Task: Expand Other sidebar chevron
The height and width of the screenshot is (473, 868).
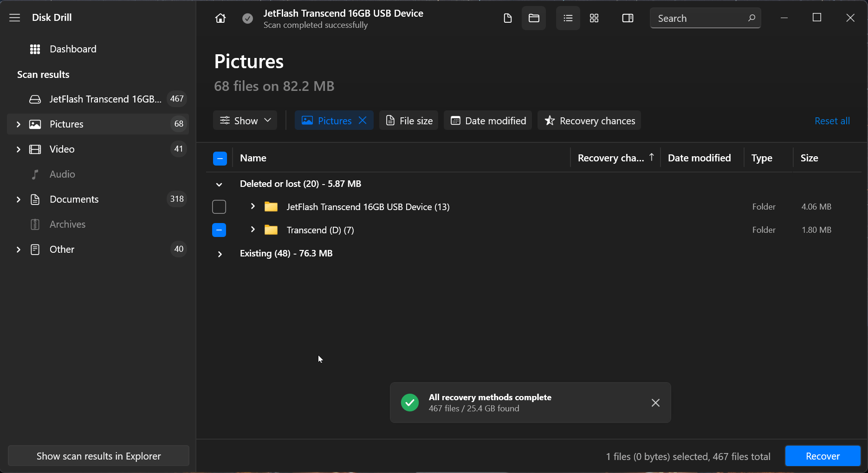Action: [19, 249]
